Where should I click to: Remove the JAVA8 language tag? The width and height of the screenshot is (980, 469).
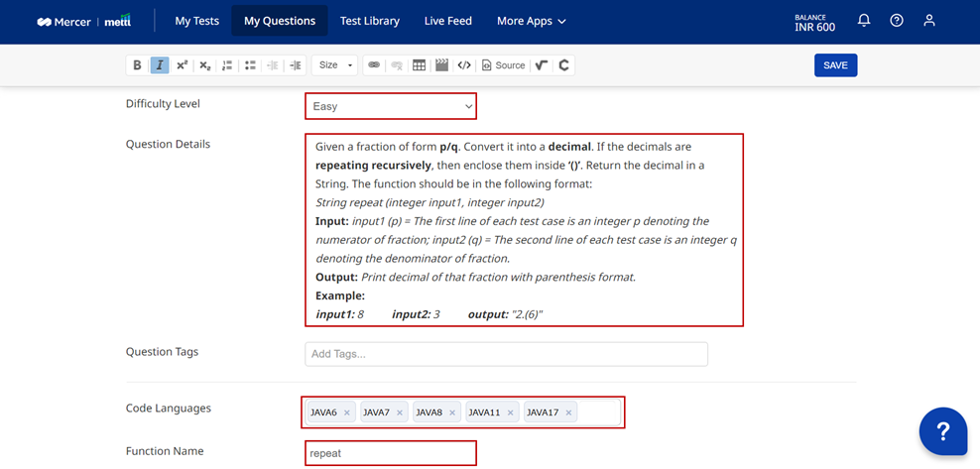click(452, 412)
